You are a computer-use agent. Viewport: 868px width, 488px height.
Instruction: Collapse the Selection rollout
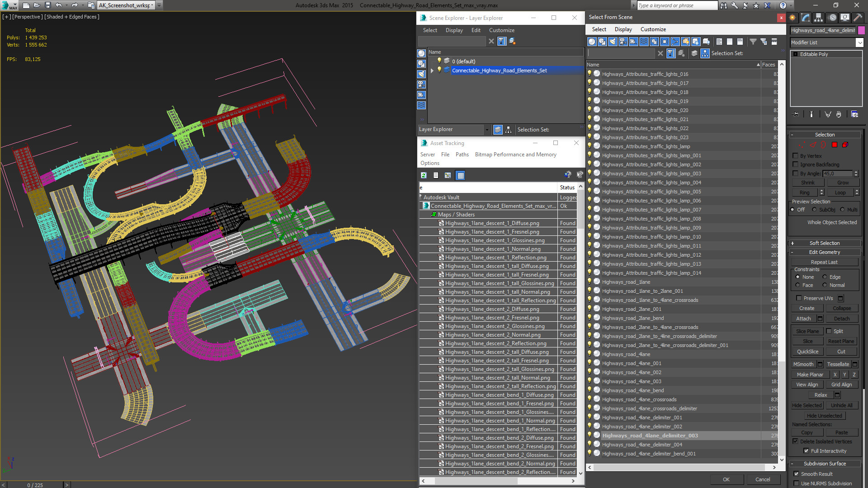pos(825,135)
